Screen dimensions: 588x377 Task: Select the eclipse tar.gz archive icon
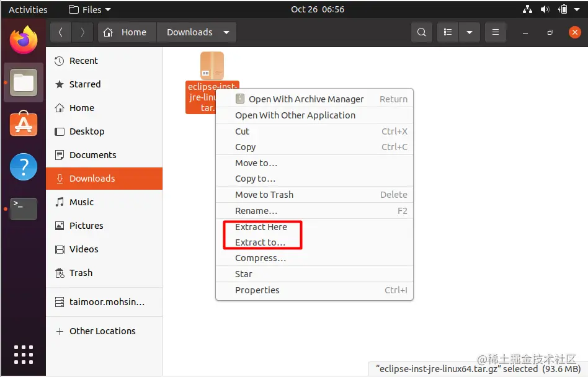pyautogui.click(x=212, y=65)
